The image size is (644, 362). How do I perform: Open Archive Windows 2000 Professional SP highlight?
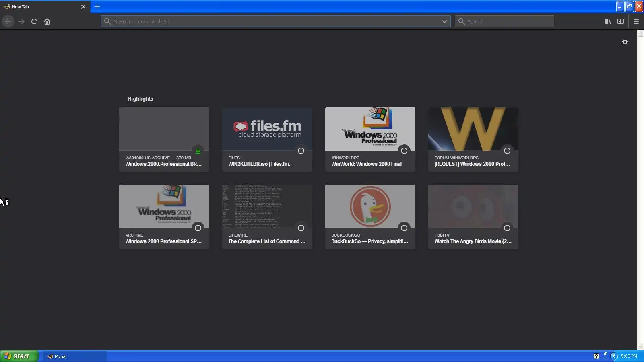click(164, 216)
